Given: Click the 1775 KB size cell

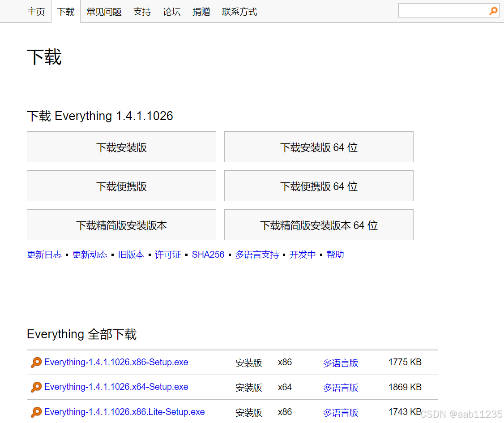Looking at the screenshot, I should pyautogui.click(x=405, y=362).
